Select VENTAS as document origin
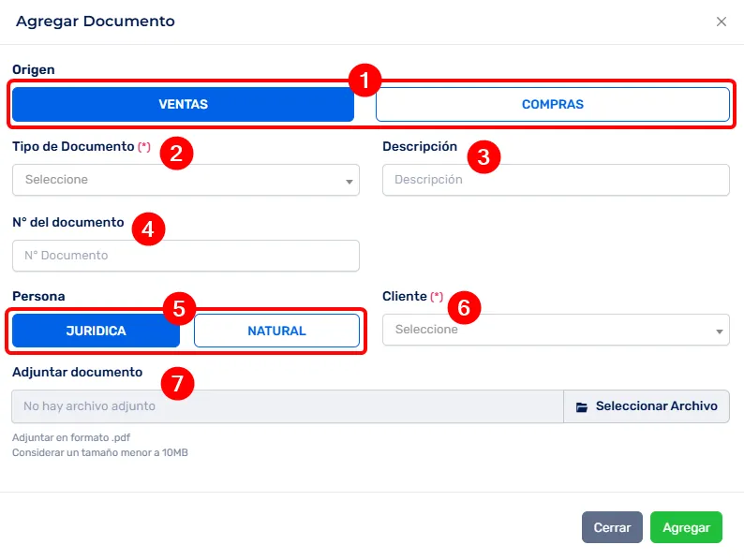 [183, 105]
